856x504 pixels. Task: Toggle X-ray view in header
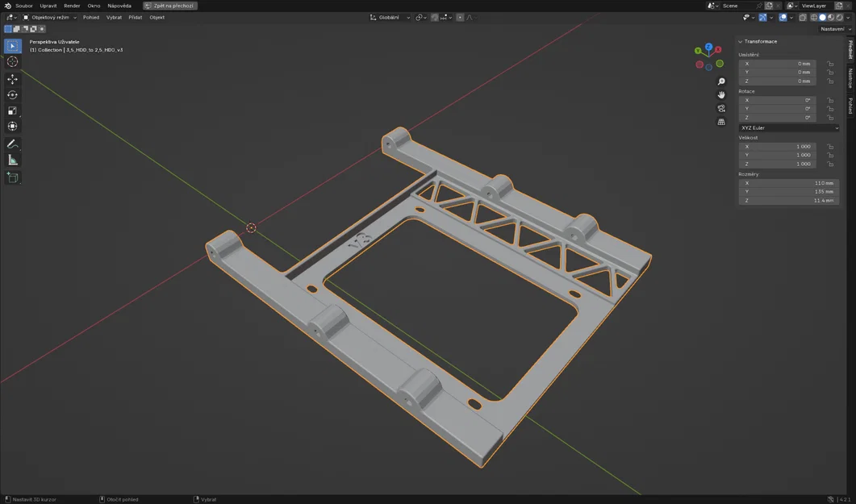coord(803,18)
